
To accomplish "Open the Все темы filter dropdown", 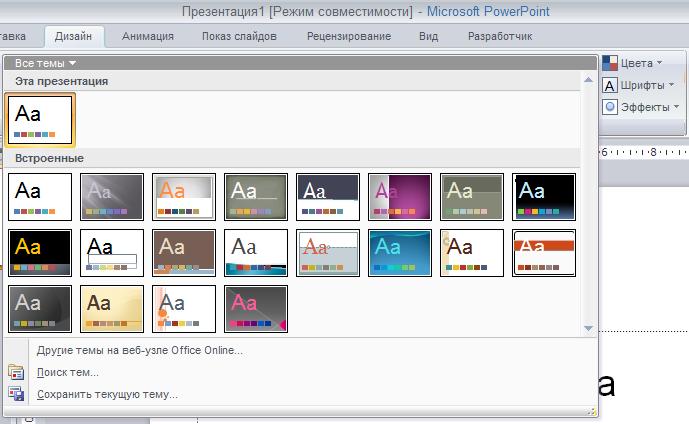I will [45, 63].
